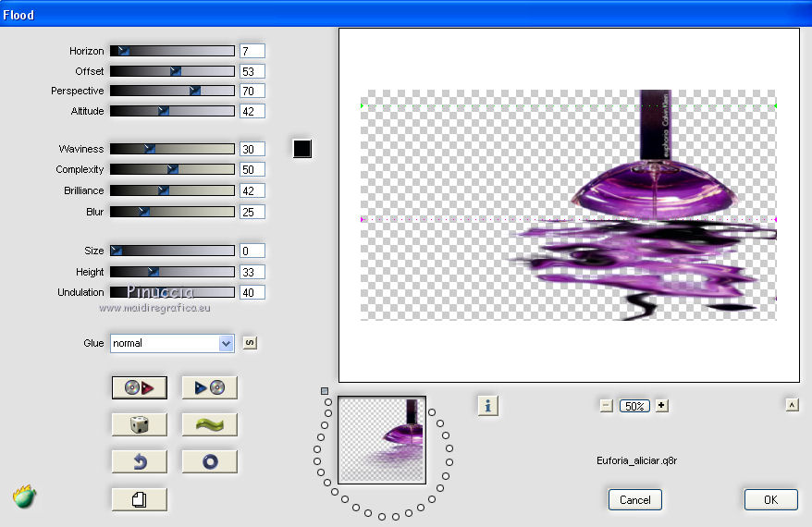Click the Altitude value field

[252, 111]
